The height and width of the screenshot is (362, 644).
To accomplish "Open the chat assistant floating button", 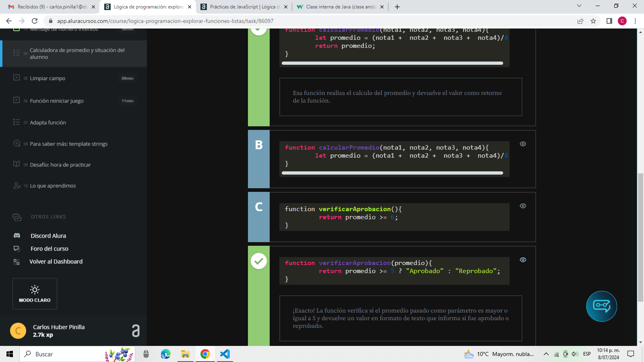I will click(601, 306).
